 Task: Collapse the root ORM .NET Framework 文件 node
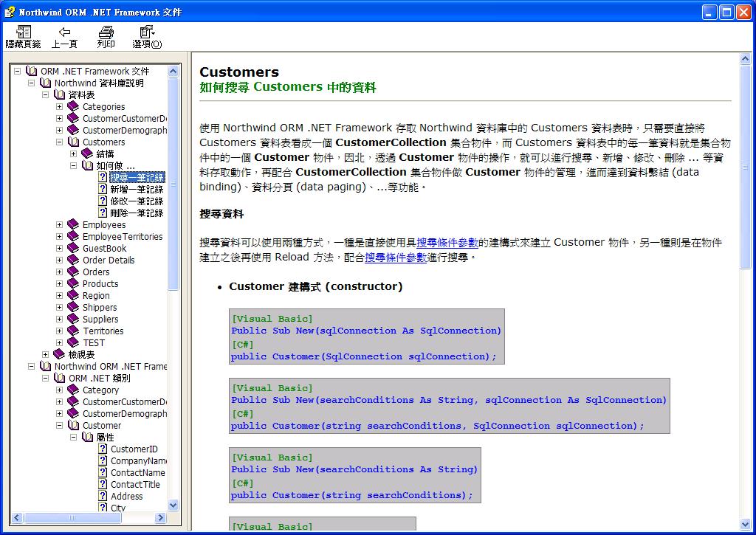(x=18, y=72)
